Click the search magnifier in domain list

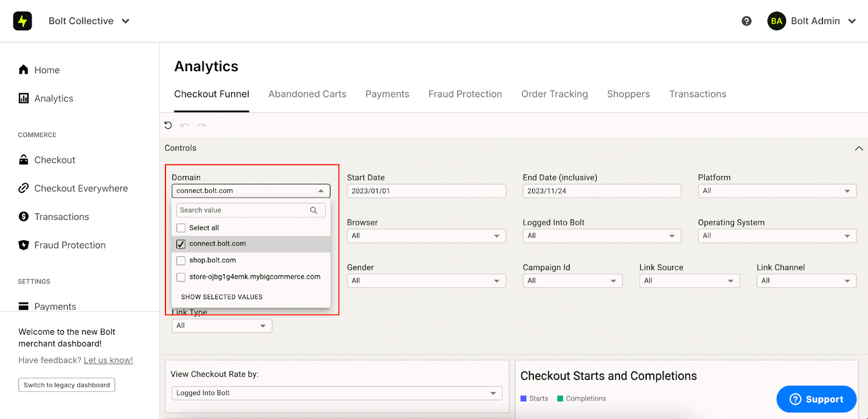[x=314, y=210]
